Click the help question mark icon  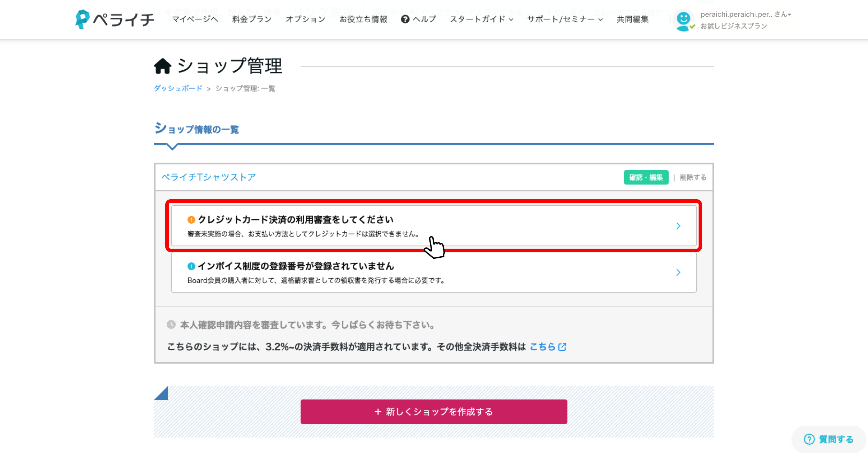click(x=405, y=19)
